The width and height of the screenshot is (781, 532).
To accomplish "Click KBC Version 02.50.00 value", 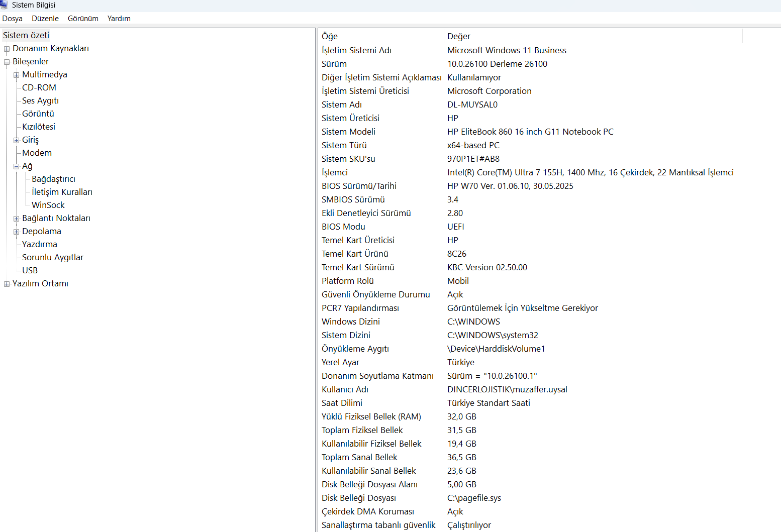I will point(487,267).
